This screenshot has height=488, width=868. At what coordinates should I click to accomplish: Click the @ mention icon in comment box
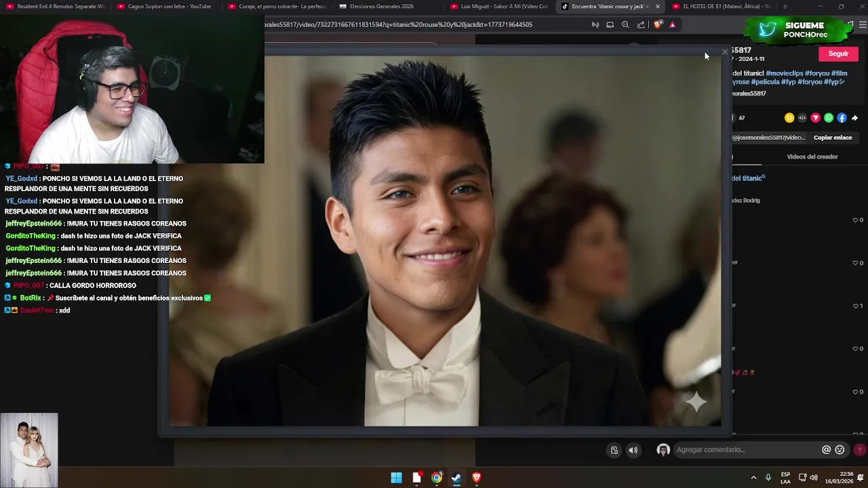[x=826, y=450]
